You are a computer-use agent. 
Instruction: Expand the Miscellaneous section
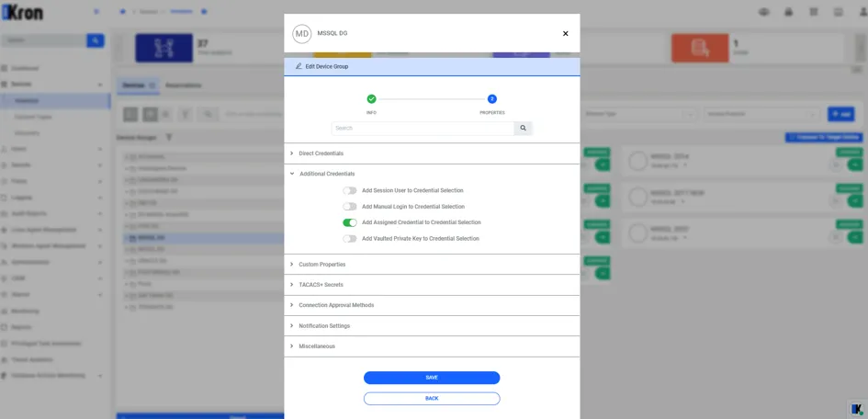(x=432, y=346)
